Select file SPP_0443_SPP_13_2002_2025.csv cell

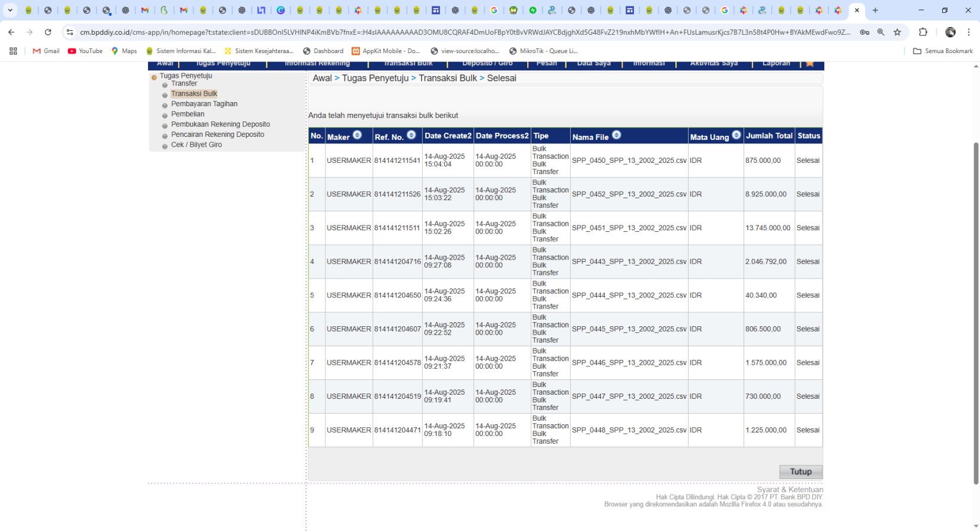[629, 261]
